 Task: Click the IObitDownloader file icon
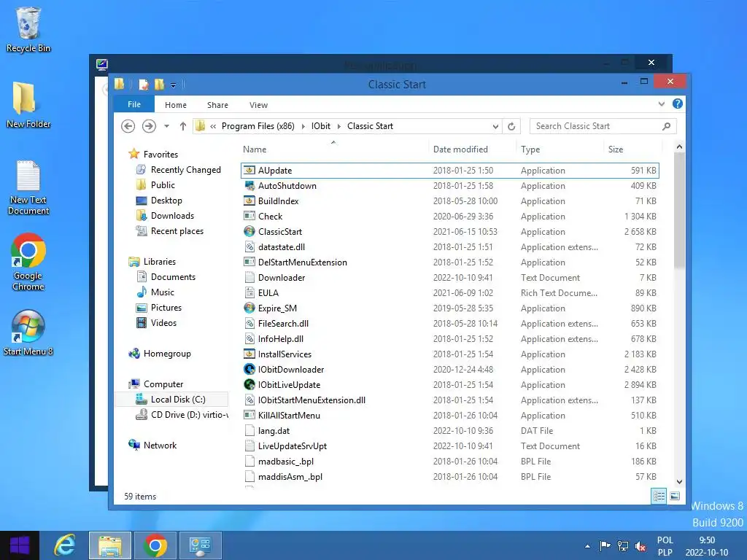coord(249,369)
